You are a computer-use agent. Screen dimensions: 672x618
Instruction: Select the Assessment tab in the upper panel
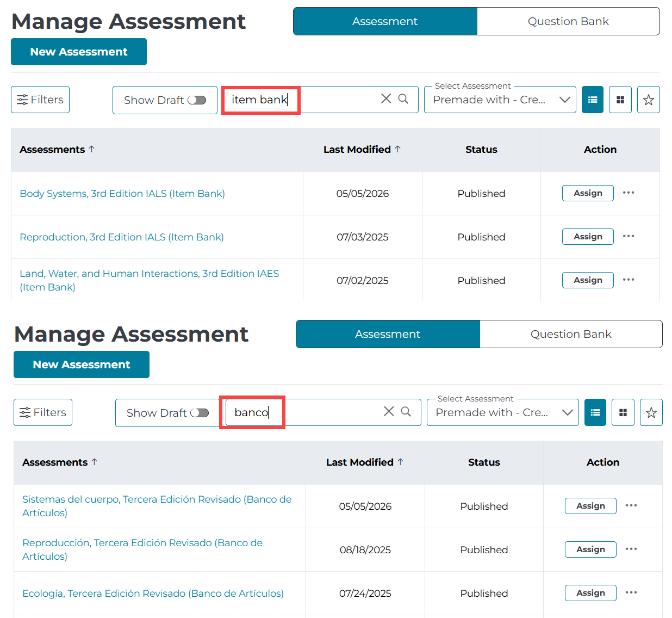(385, 21)
